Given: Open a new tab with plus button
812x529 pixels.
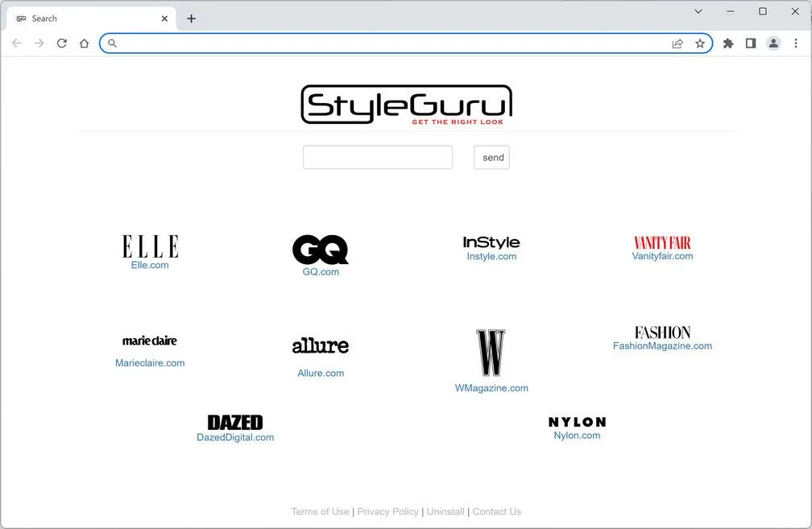Looking at the screenshot, I should [x=191, y=19].
